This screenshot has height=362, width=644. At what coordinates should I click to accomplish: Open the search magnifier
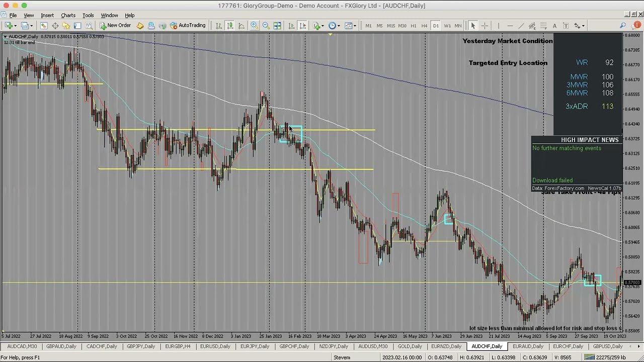coord(623,26)
